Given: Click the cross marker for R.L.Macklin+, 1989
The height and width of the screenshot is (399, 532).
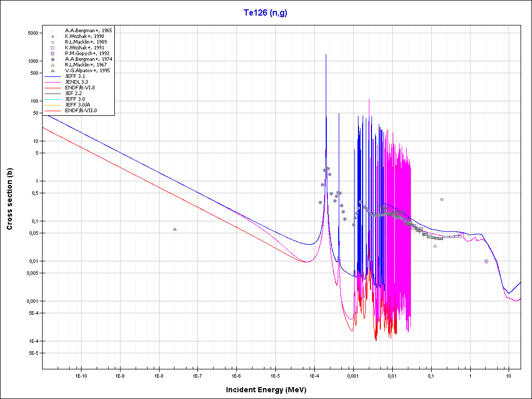Looking at the screenshot, I should coord(53,42).
